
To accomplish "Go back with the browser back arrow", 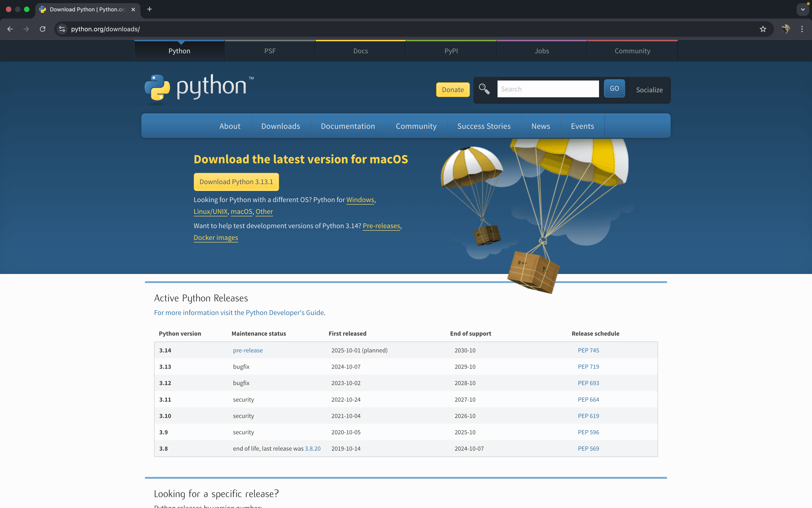I will tap(10, 29).
